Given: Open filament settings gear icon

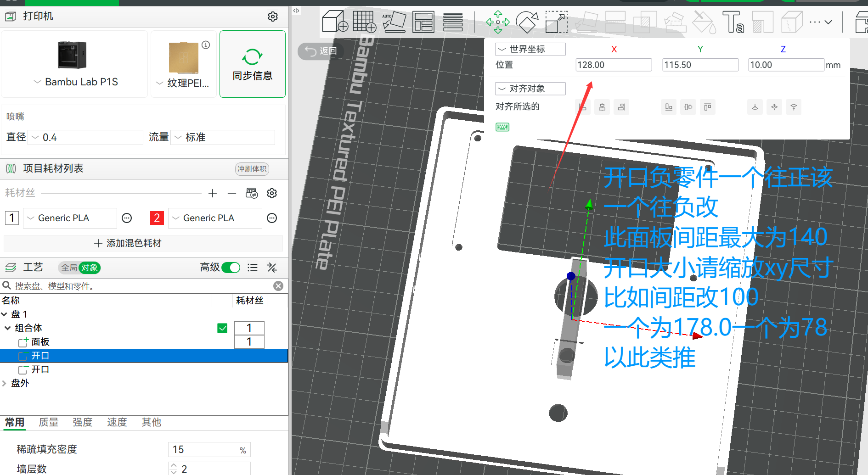Looking at the screenshot, I should [272, 193].
